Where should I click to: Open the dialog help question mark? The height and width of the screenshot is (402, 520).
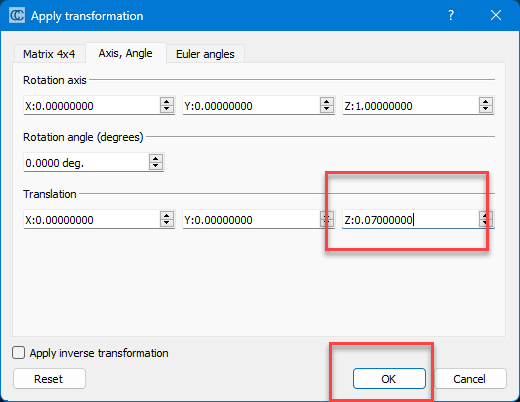pos(451,15)
